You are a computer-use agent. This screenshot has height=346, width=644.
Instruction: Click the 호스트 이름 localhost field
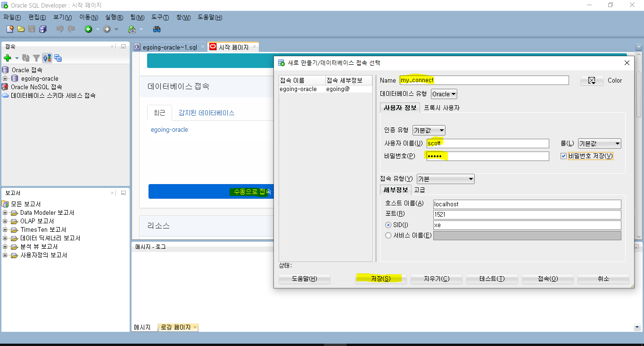click(527, 204)
